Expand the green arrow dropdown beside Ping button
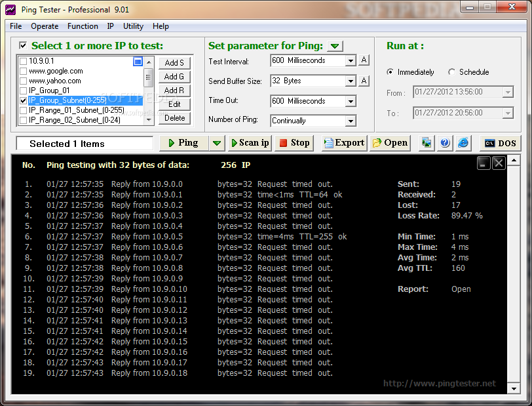 tap(217, 143)
